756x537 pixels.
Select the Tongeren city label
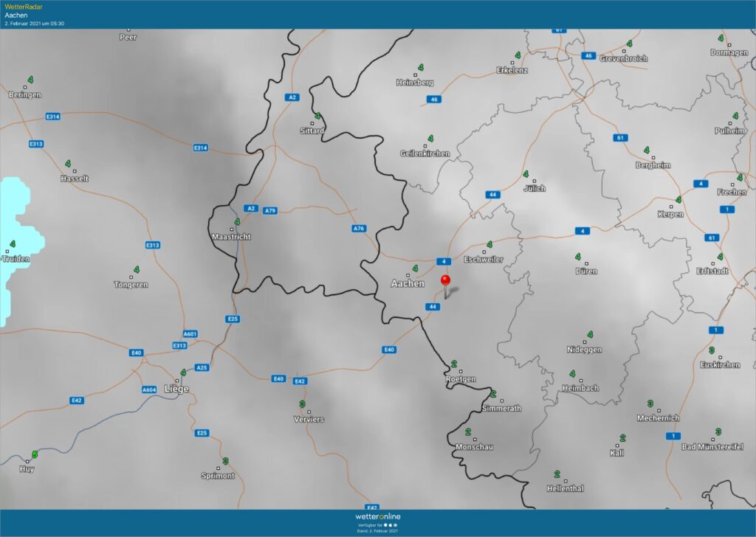[131, 284]
